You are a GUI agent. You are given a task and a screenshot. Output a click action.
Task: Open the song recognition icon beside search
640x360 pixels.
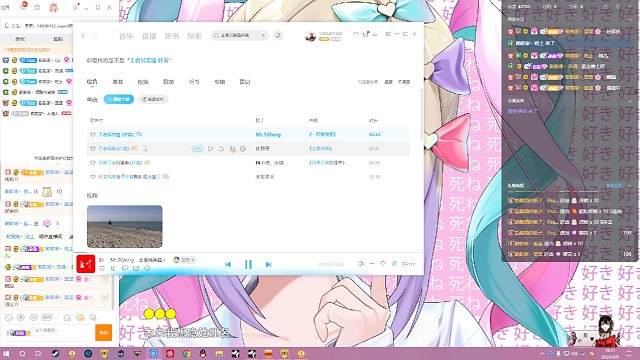point(278,36)
